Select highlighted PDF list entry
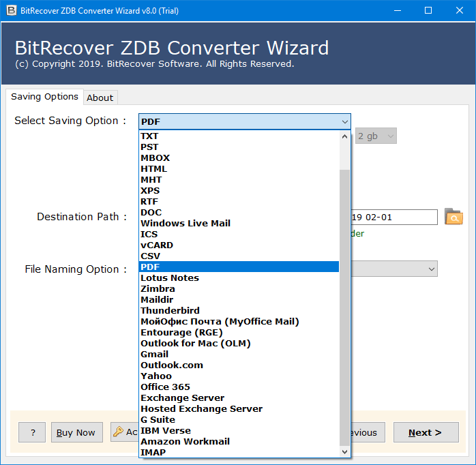The image size is (476, 465). point(239,267)
